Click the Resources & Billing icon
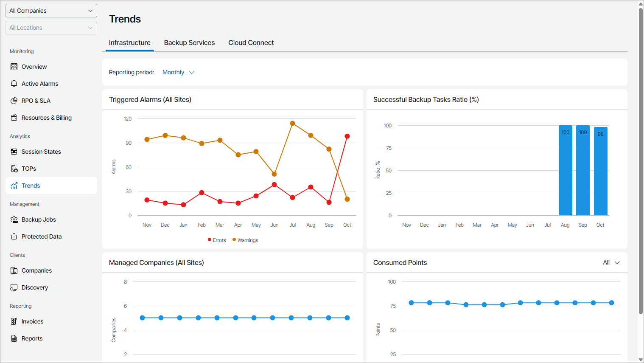The image size is (644, 363). pyautogui.click(x=14, y=118)
